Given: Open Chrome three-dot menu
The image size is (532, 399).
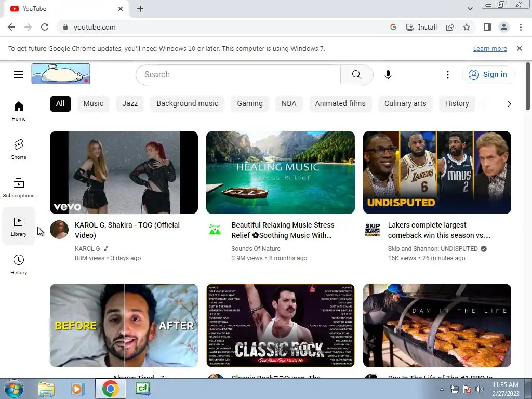Looking at the screenshot, I should (x=521, y=27).
